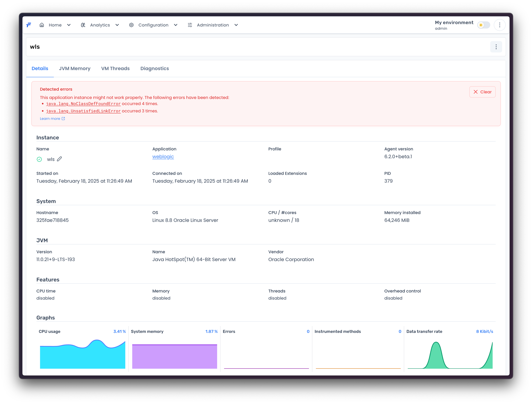Click the Home house icon

(x=42, y=25)
